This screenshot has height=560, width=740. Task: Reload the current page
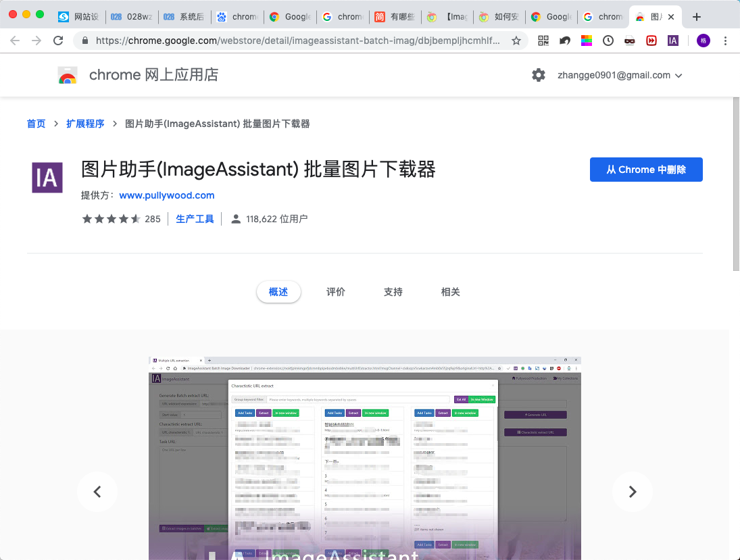58,41
